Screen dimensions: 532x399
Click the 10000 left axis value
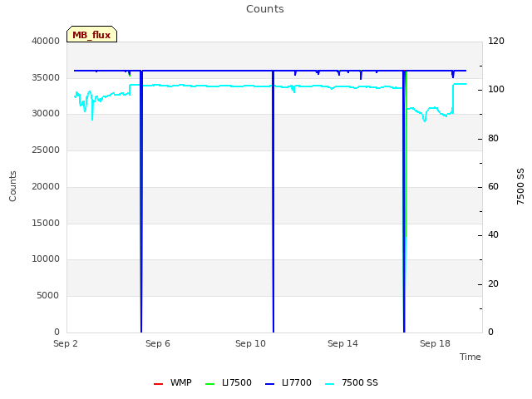coord(46,259)
